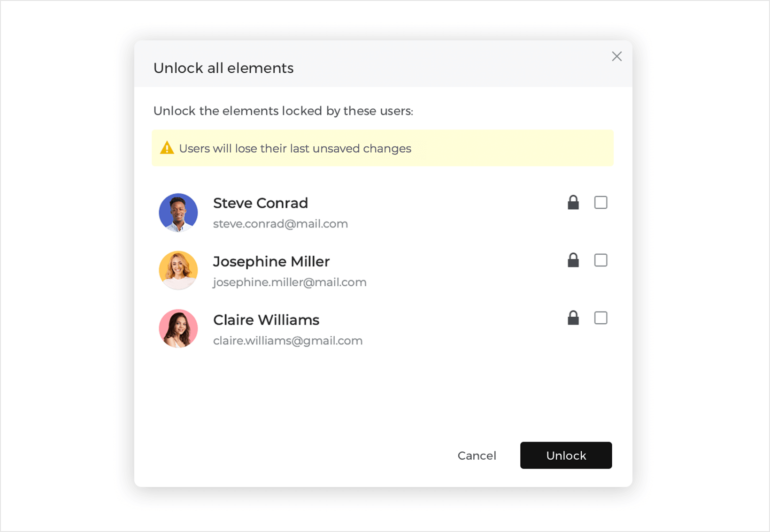770x532 pixels.
Task: Click the yellow warning triangle icon
Action: click(x=167, y=148)
